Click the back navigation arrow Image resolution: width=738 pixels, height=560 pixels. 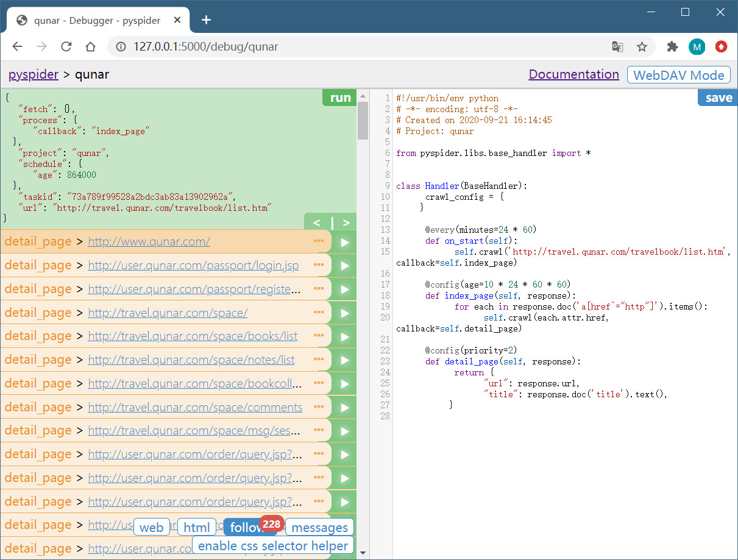pyautogui.click(x=18, y=47)
